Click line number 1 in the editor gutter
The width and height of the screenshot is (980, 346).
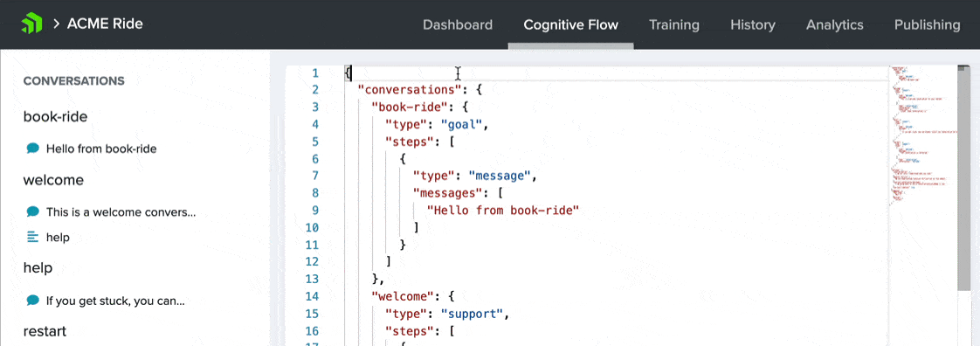coord(315,73)
